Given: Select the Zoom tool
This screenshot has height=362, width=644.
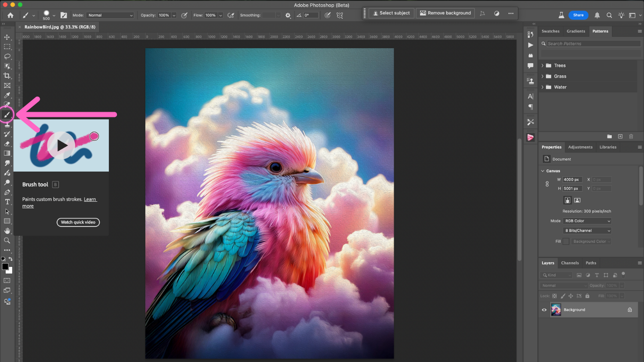Looking at the screenshot, I should [7, 240].
